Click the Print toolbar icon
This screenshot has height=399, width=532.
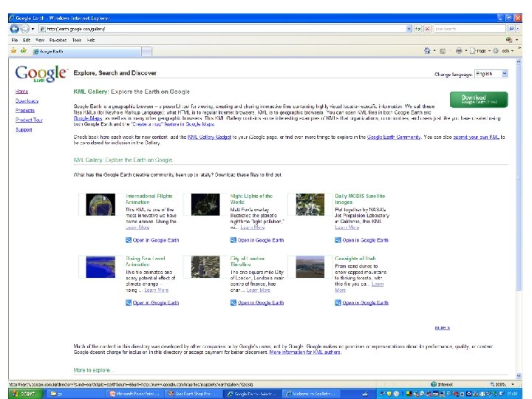(x=459, y=51)
